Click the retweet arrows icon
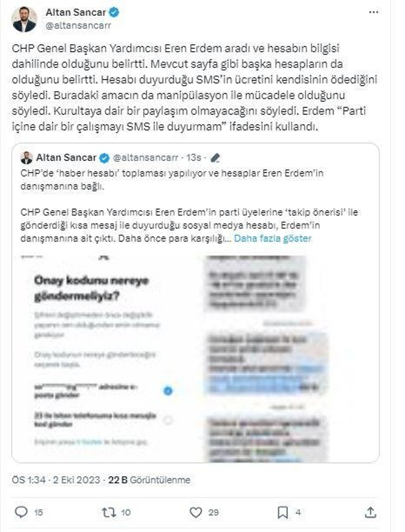The height and width of the screenshot is (532, 405). tap(109, 512)
